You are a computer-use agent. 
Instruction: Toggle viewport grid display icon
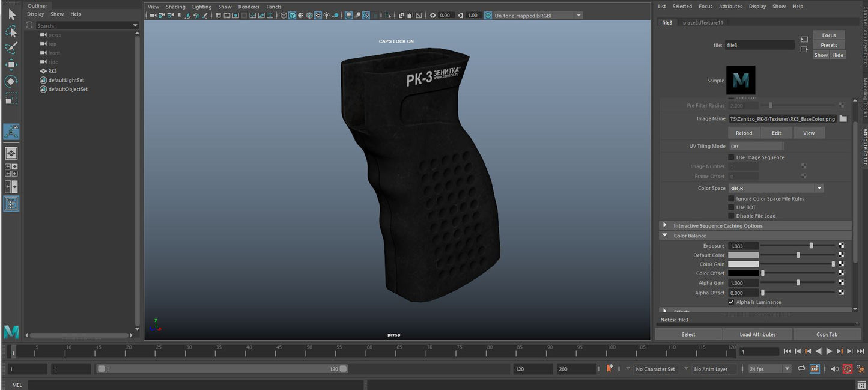coord(218,16)
